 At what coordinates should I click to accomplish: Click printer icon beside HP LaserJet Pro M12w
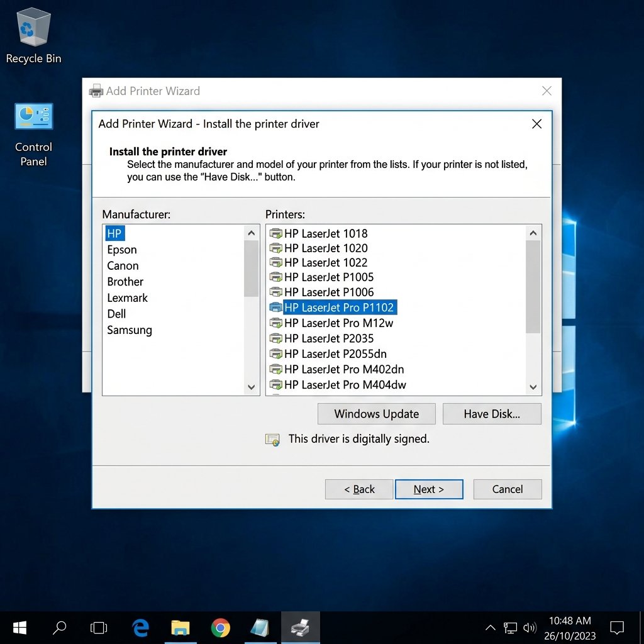[x=275, y=323]
